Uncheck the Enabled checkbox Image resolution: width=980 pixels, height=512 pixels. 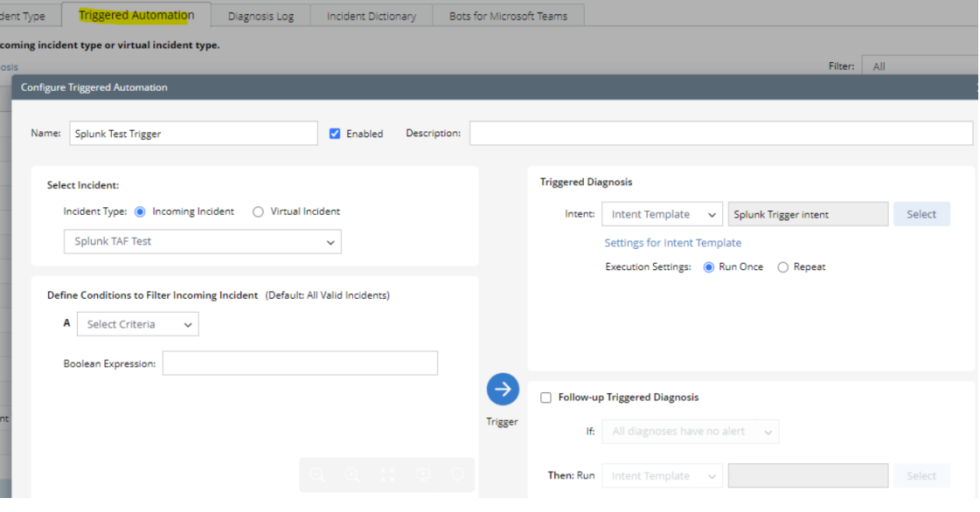(335, 134)
